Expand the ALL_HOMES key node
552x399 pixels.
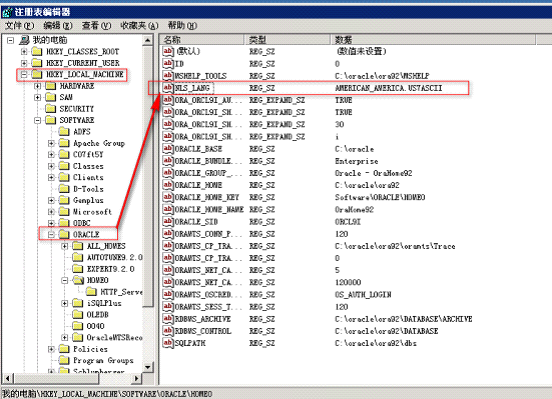(65, 246)
